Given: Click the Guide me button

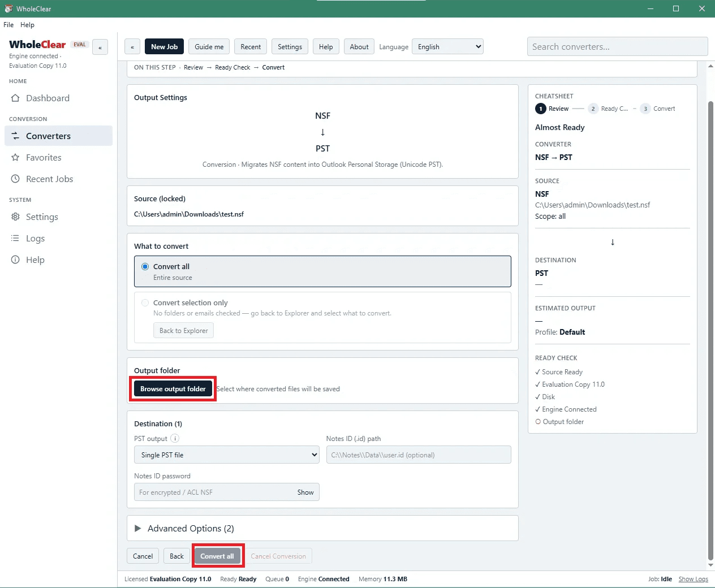Looking at the screenshot, I should [x=209, y=47].
